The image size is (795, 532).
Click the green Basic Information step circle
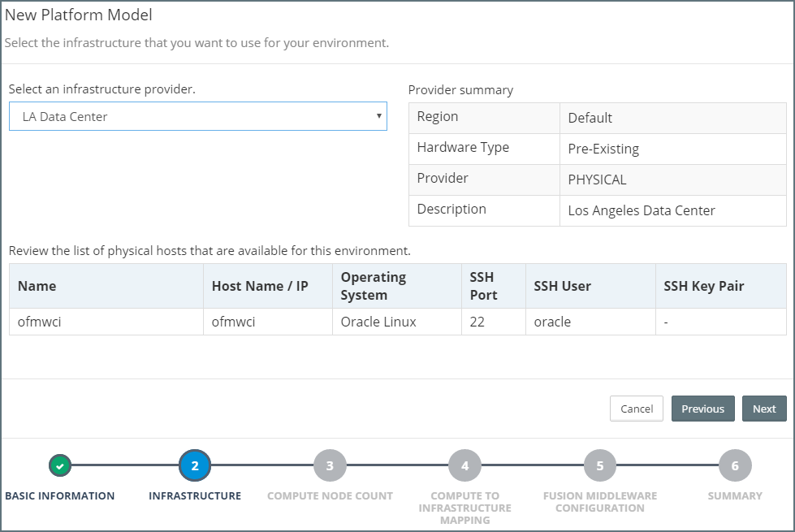(x=60, y=465)
